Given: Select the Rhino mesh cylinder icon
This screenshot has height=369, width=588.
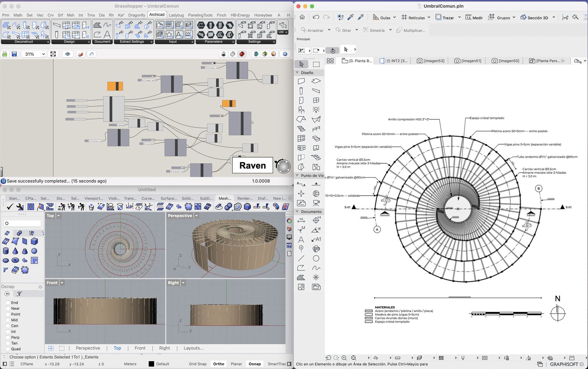Looking at the screenshot, I should 6,251.
